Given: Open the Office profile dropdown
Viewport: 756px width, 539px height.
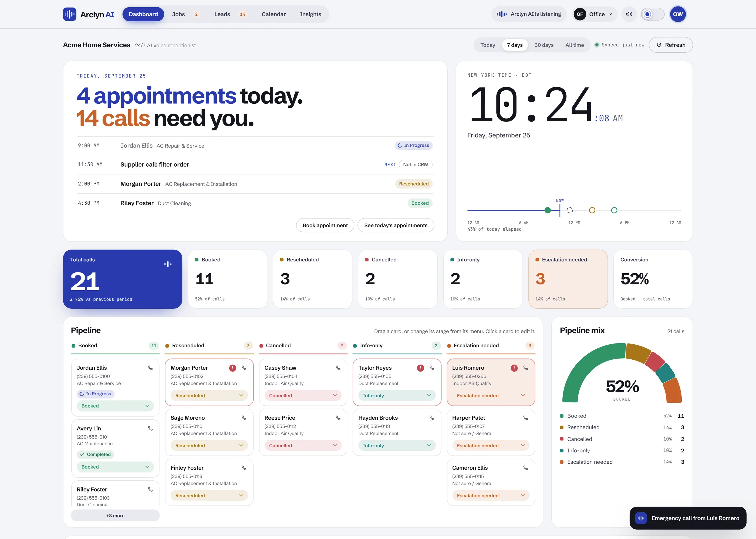Looking at the screenshot, I should (595, 14).
